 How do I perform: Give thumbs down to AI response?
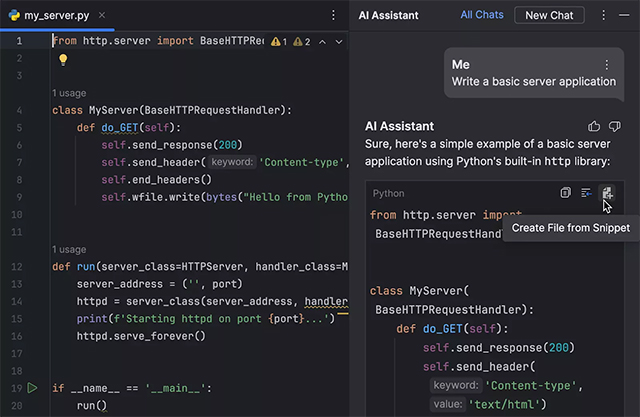(615, 126)
